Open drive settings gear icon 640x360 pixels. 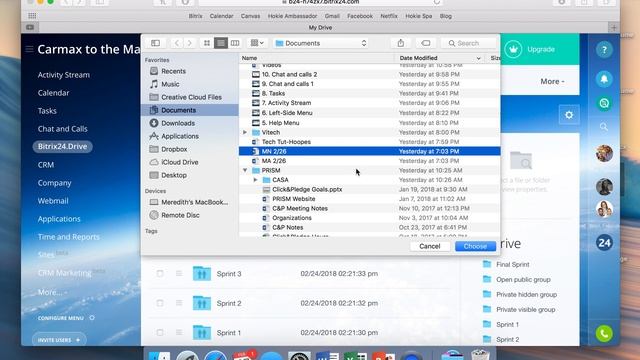coord(569,115)
